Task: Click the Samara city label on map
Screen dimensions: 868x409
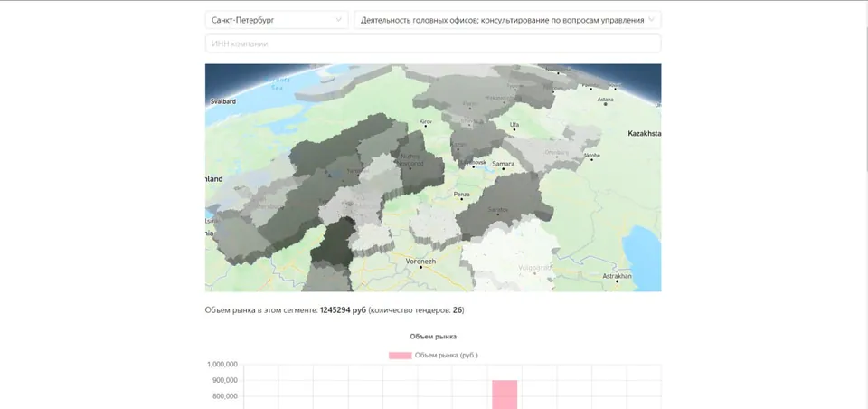Action: (x=504, y=164)
